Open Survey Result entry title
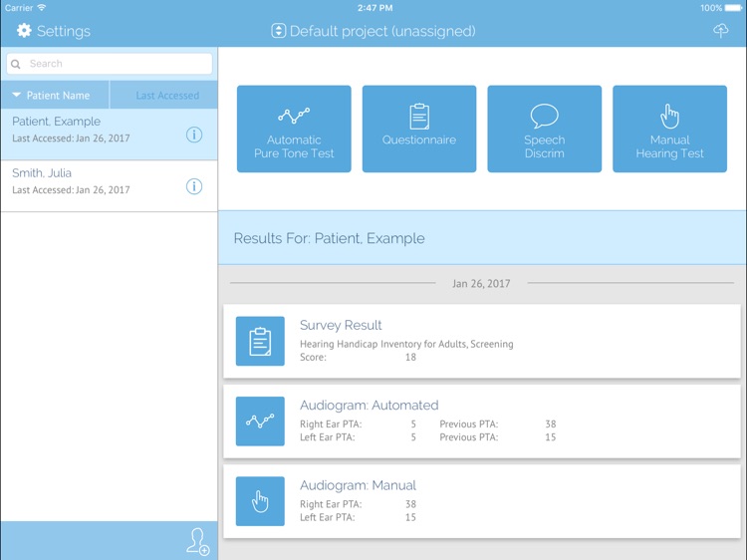 pyautogui.click(x=341, y=325)
